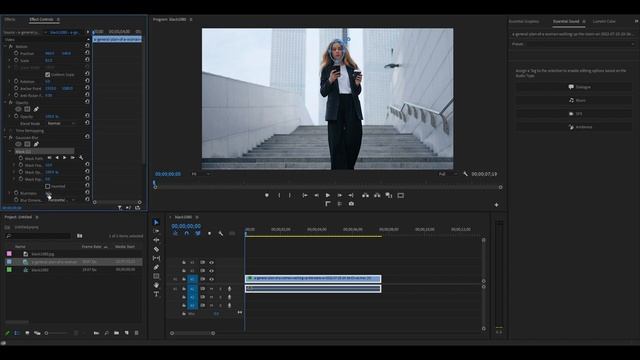Select the Slip tool

click(156, 258)
